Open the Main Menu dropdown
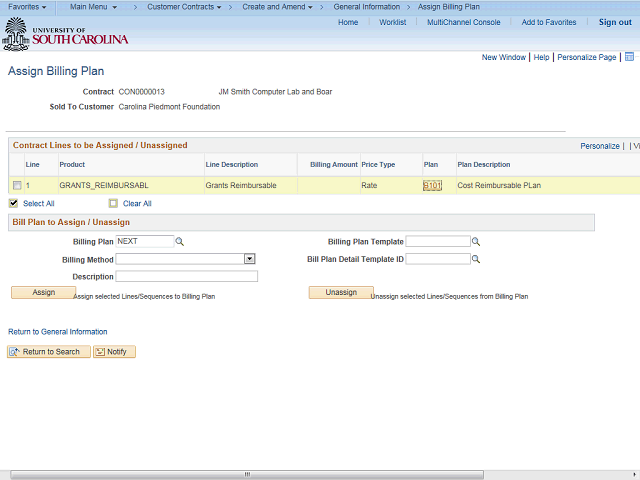The image size is (640, 480). pyautogui.click(x=93, y=7)
